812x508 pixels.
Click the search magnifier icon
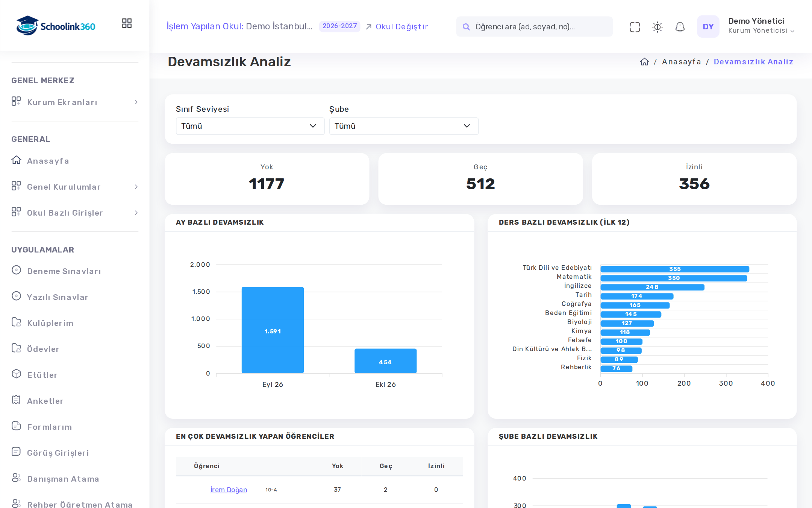click(x=466, y=27)
